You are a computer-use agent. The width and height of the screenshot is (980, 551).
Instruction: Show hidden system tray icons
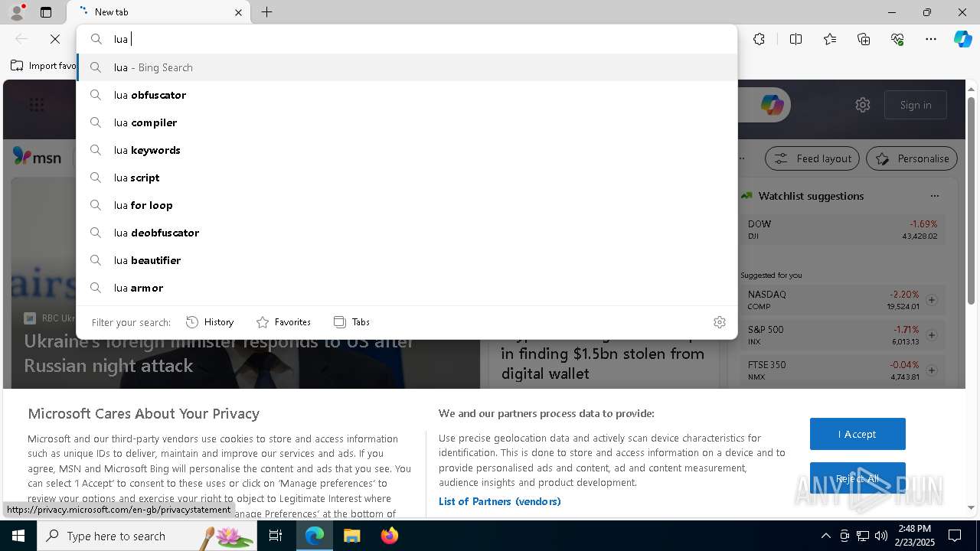pyautogui.click(x=825, y=536)
